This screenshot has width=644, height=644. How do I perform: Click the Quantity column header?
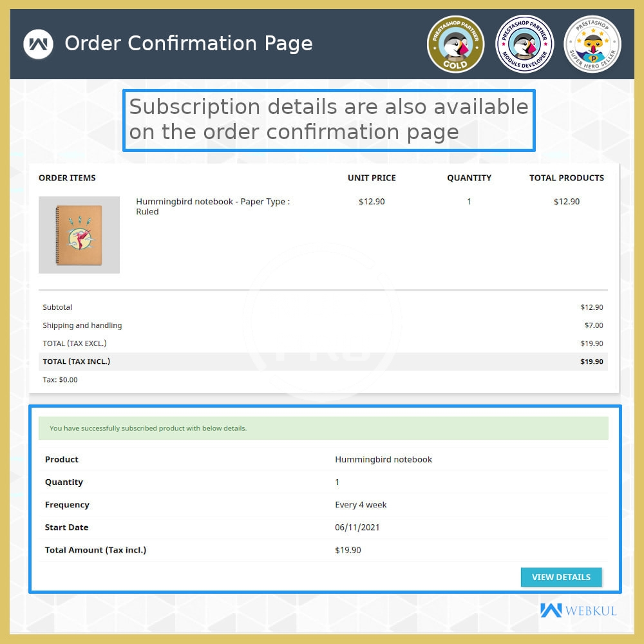click(469, 178)
